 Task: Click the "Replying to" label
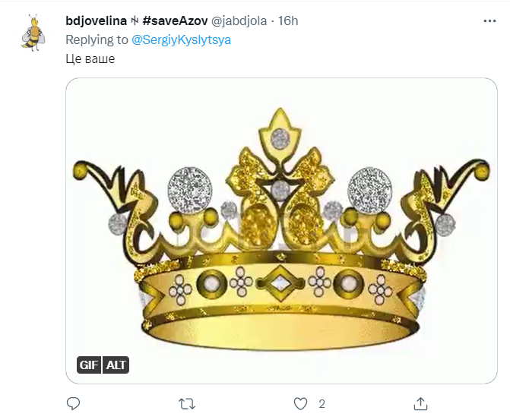pyautogui.click(x=97, y=40)
